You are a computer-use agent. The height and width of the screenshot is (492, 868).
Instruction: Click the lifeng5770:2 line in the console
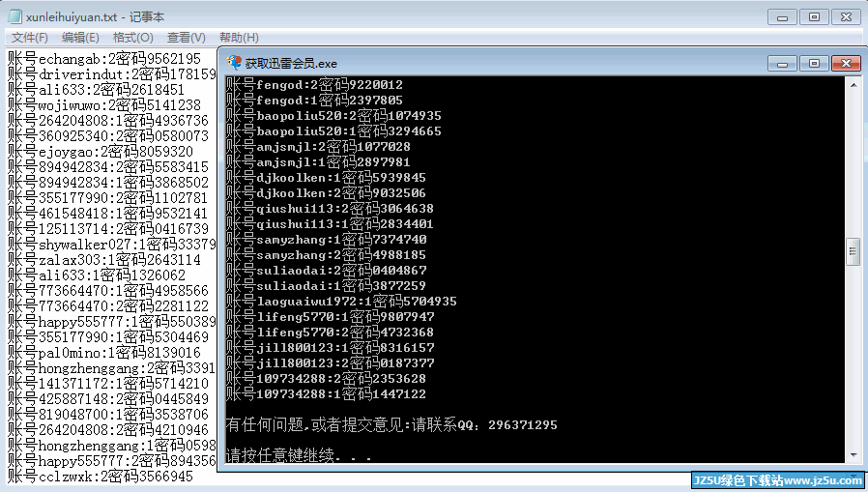coord(330,333)
